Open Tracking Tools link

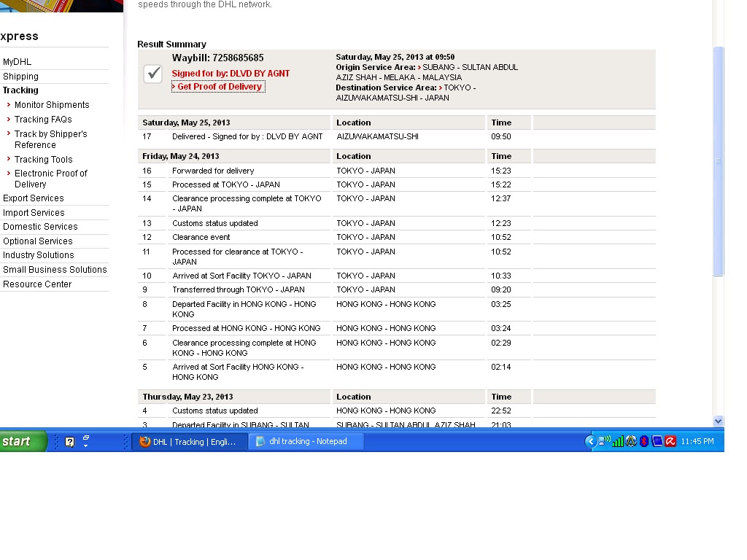[x=43, y=160]
